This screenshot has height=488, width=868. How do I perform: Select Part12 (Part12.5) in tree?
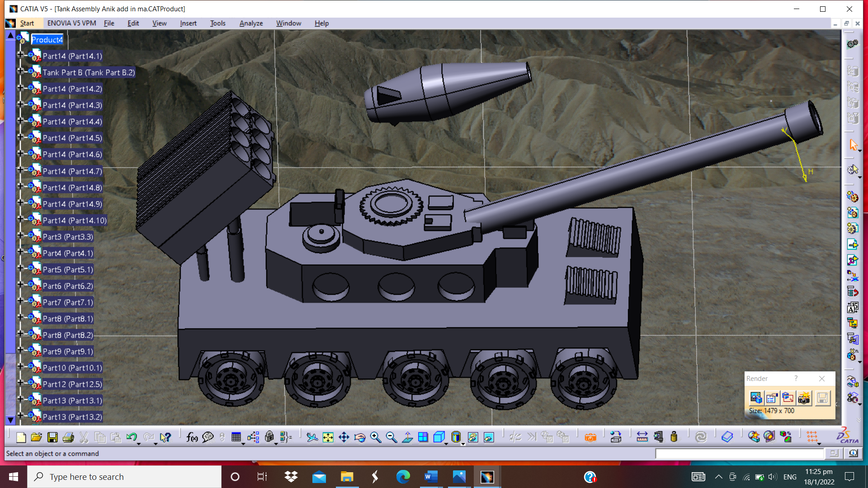pyautogui.click(x=72, y=385)
